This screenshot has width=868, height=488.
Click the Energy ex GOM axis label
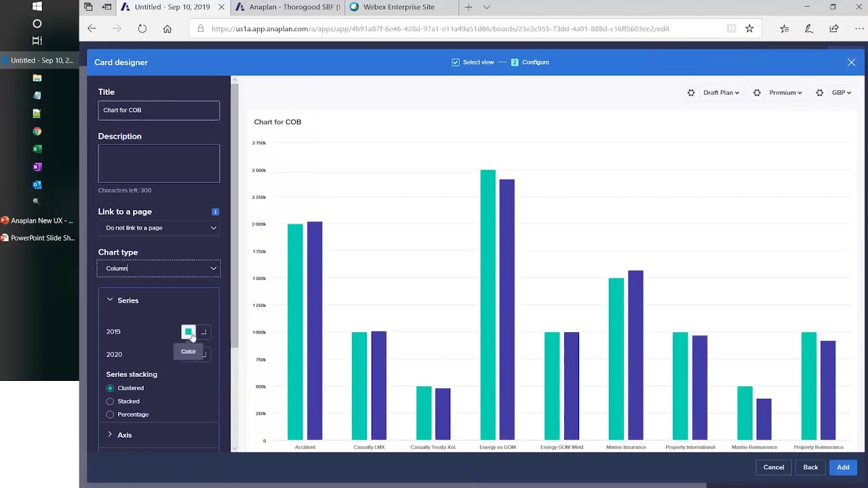click(498, 447)
